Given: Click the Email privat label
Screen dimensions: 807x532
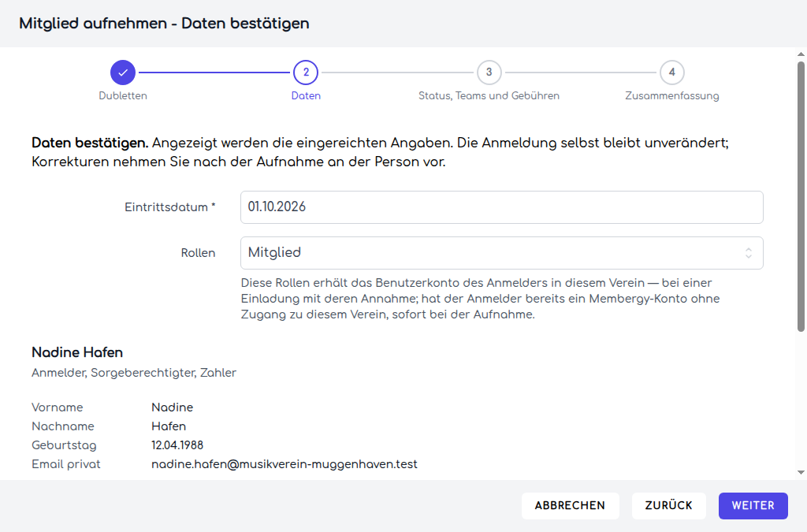Looking at the screenshot, I should click(x=66, y=464).
